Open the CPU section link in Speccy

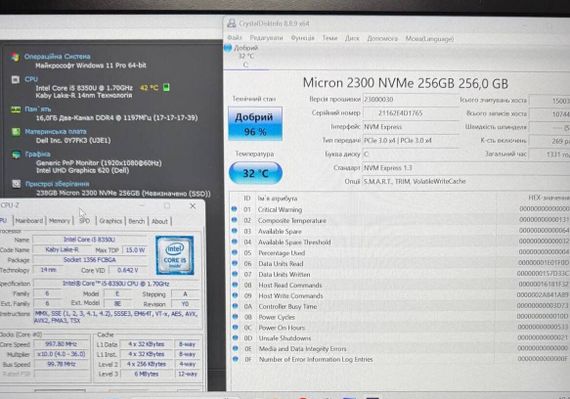click(x=31, y=79)
